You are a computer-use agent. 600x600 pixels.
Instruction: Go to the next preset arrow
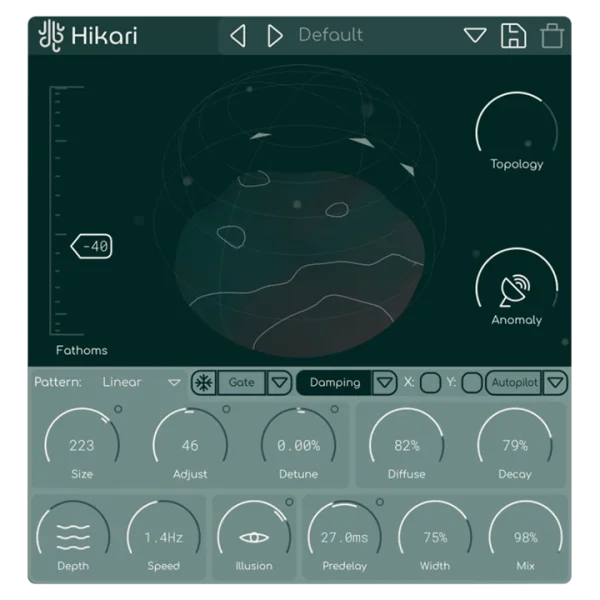click(x=275, y=36)
